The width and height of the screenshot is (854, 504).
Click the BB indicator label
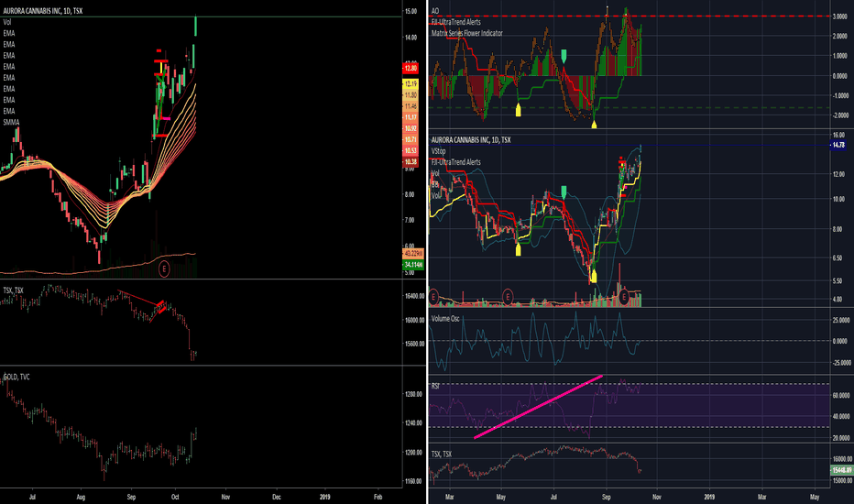tap(435, 184)
